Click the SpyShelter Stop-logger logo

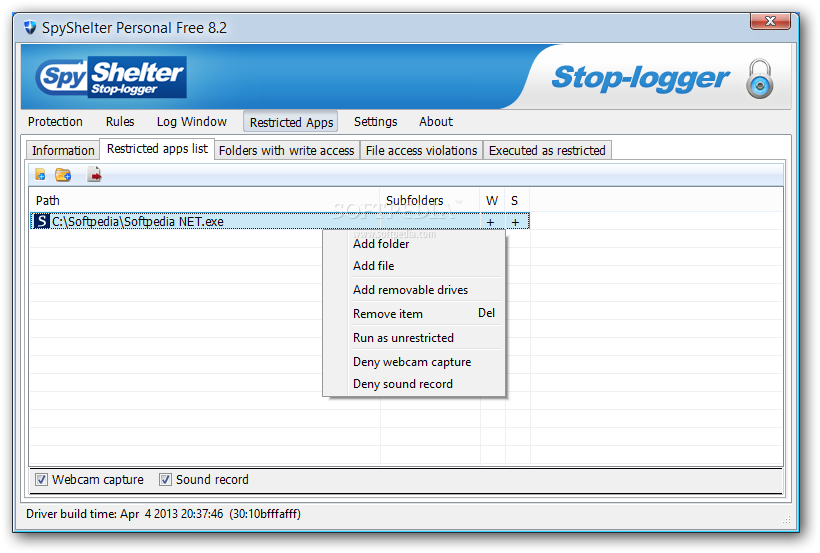click(x=111, y=77)
